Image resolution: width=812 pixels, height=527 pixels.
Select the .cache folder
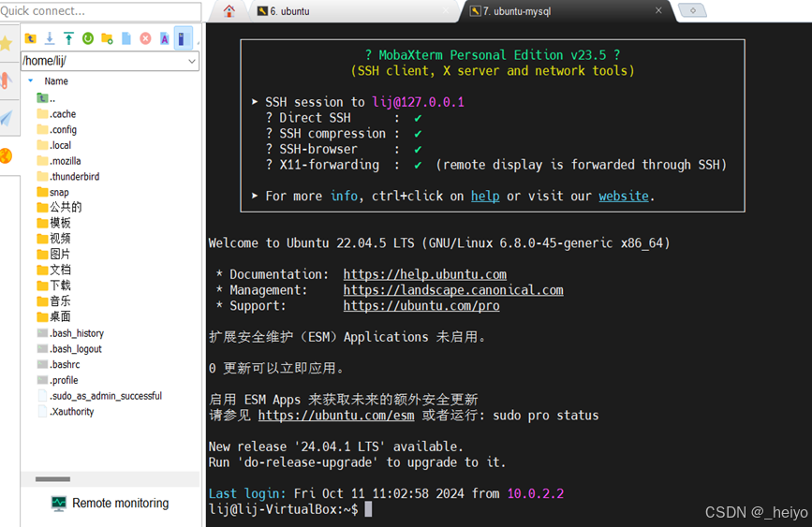(56, 114)
